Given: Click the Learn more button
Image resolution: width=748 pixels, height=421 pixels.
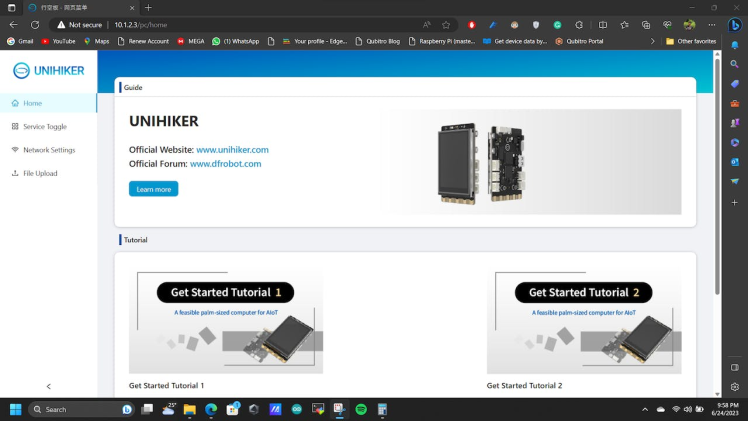Looking at the screenshot, I should tap(154, 189).
